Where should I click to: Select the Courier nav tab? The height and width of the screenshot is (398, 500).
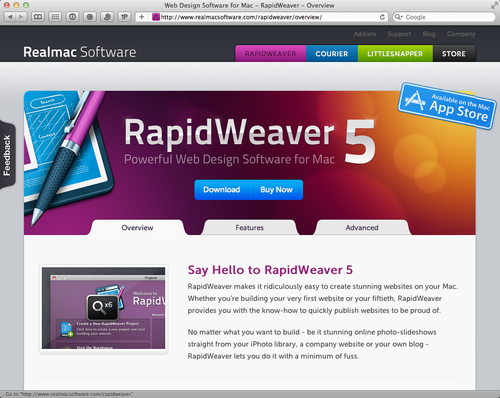point(332,54)
